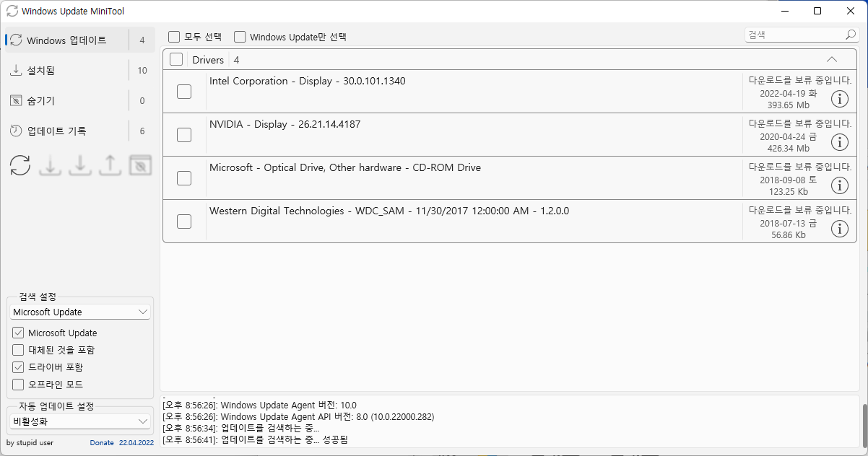868x456 pixels.
Task: Click the Drivers group header label
Action: (x=208, y=60)
